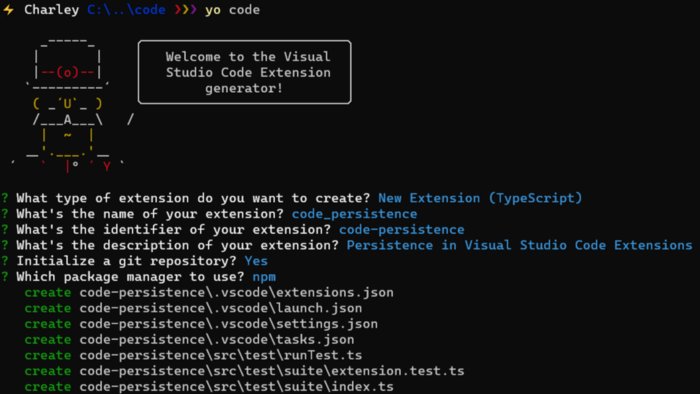Click the 'Charley' username in the prompt
The image size is (700, 394).
point(51,10)
